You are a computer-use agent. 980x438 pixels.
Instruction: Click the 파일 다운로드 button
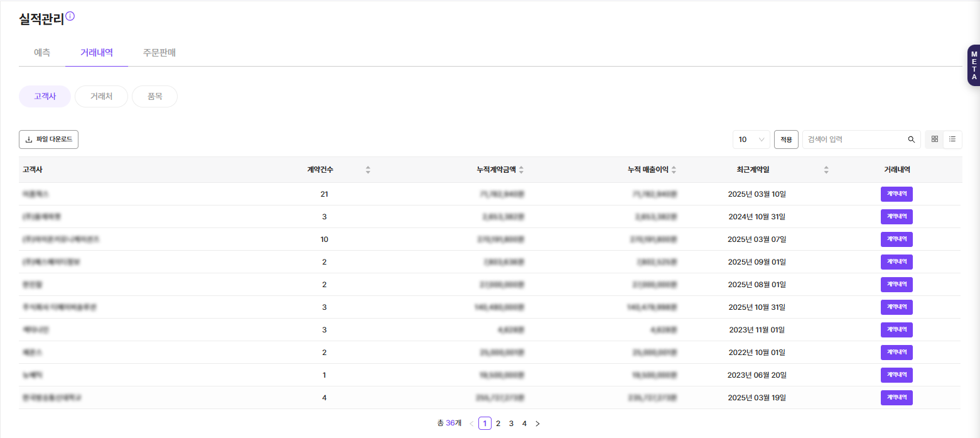(48, 140)
